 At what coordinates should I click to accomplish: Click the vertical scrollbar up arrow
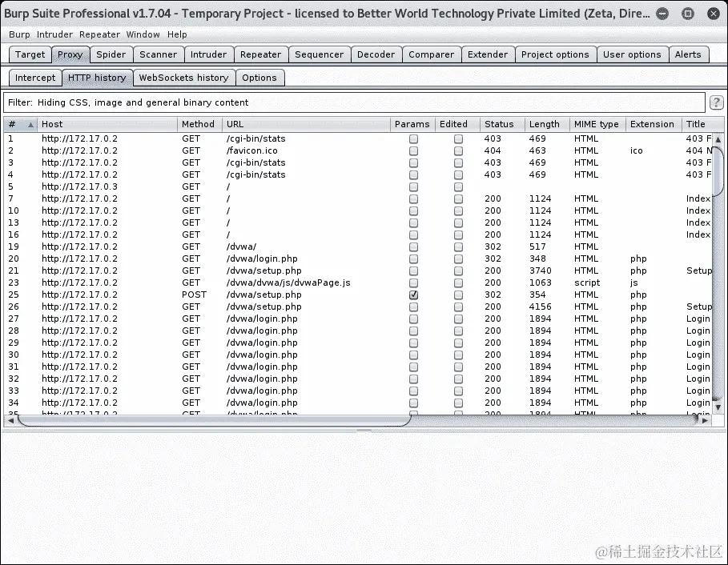click(x=718, y=139)
